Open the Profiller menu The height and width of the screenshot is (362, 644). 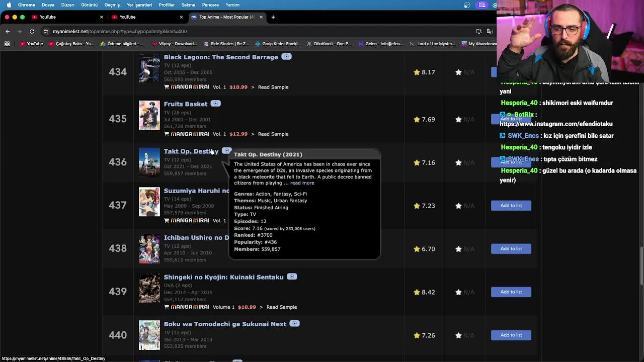[167, 5]
